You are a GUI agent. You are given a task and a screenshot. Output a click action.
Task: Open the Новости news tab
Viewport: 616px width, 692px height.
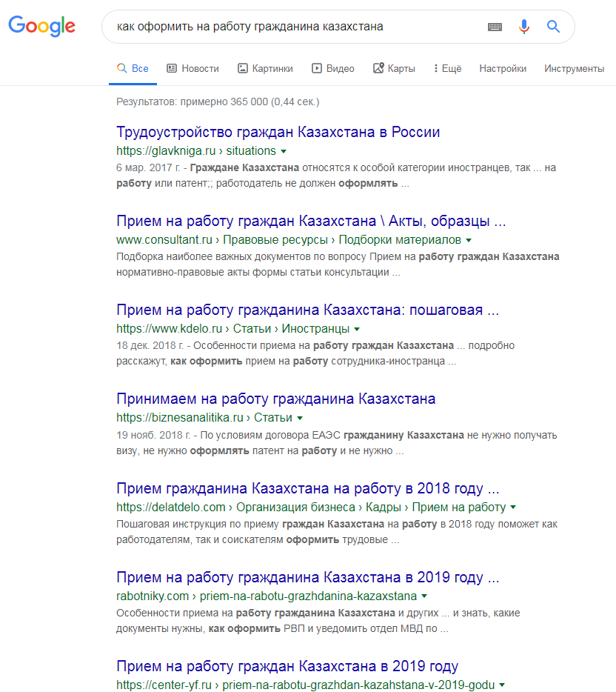pos(192,68)
